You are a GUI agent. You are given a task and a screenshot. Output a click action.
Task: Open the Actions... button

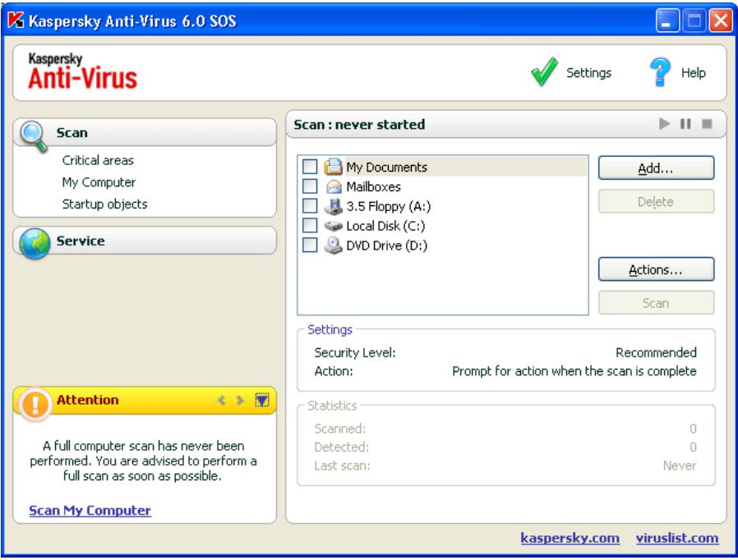point(656,269)
